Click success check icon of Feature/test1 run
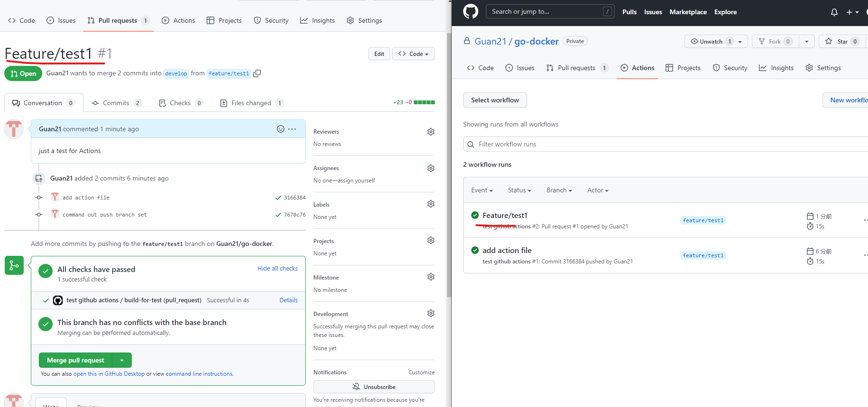This screenshot has width=868, height=407. click(x=475, y=215)
